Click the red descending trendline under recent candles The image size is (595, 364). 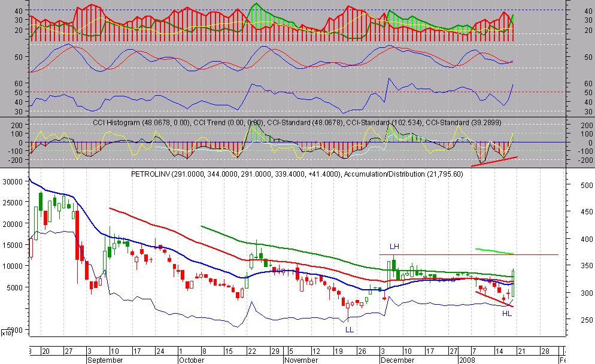click(x=494, y=299)
